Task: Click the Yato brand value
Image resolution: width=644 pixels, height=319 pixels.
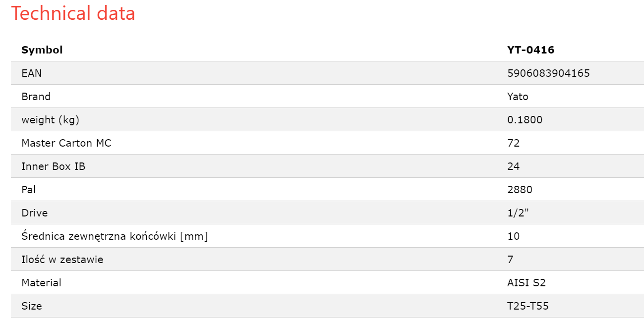Action: pos(518,96)
